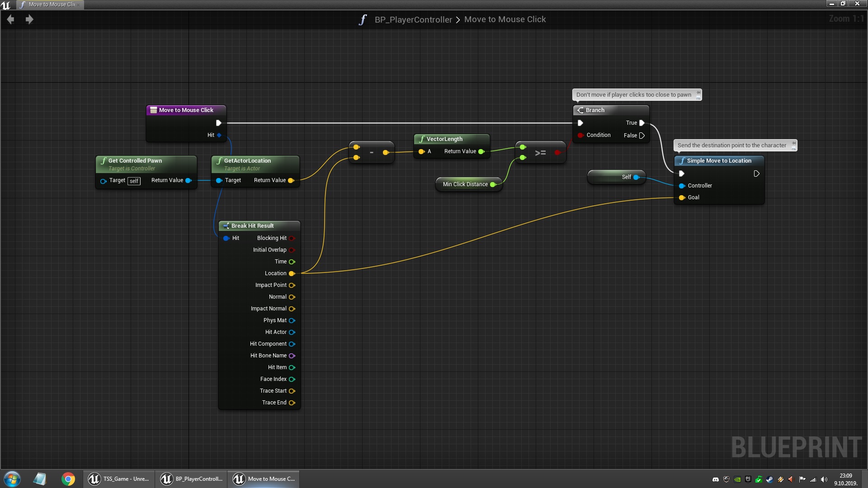Click the BP_PlayerController breadcrumb link
This screenshot has height=488, width=868.
tap(413, 19)
